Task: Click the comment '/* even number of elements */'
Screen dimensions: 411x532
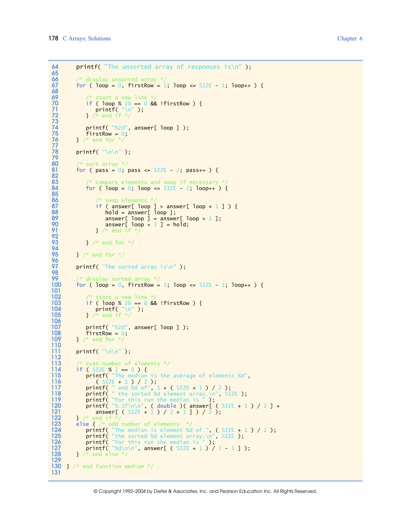Action: (x=123, y=363)
